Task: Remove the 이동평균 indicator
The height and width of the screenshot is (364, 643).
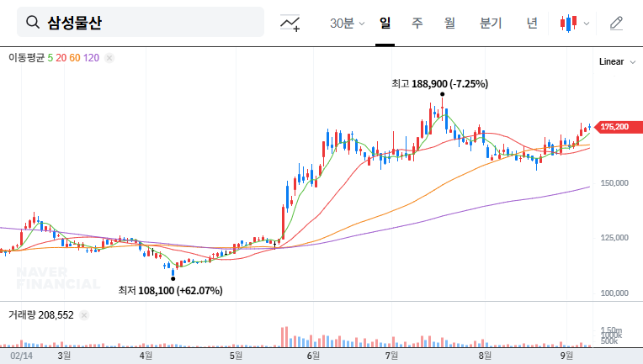Action: pos(109,58)
